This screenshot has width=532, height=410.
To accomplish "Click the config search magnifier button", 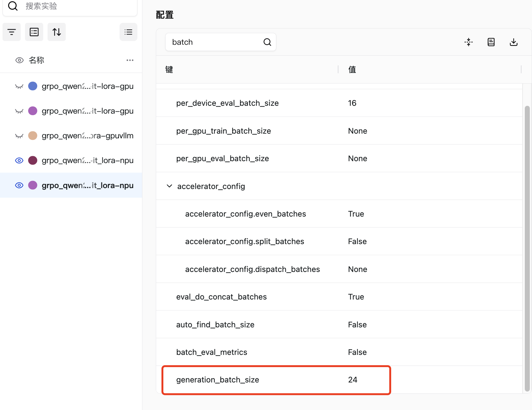I will point(267,42).
